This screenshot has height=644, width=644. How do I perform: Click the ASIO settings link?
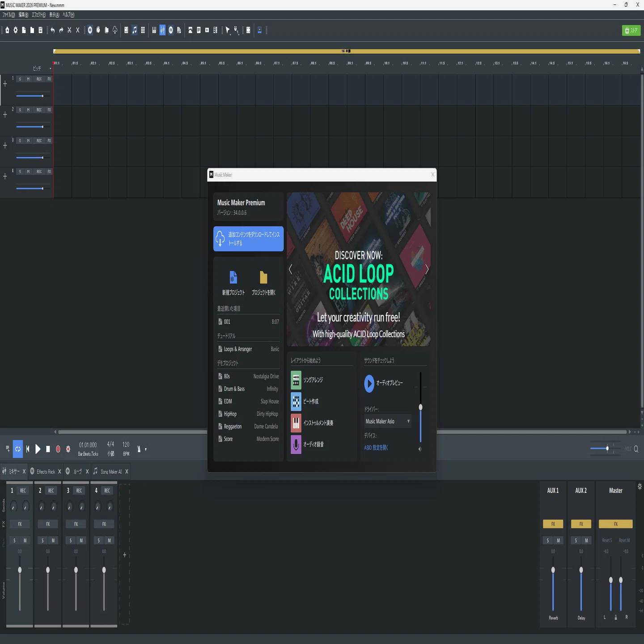pos(376,448)
